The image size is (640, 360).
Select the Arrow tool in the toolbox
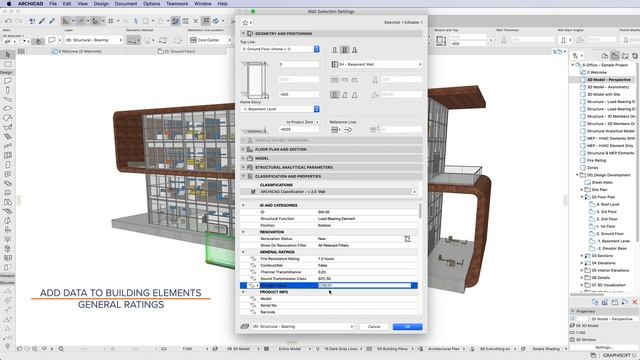7,54
